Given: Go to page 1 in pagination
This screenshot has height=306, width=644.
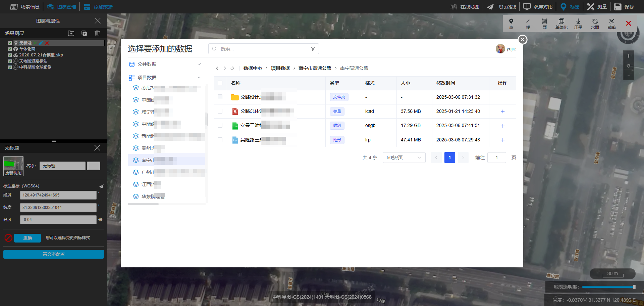Looking at the screenshot, I should [x=450, y=158].
